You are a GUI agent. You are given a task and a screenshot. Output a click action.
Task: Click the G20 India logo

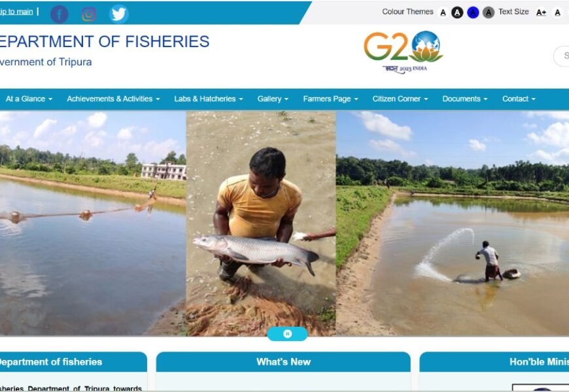[x=403, y=52]
